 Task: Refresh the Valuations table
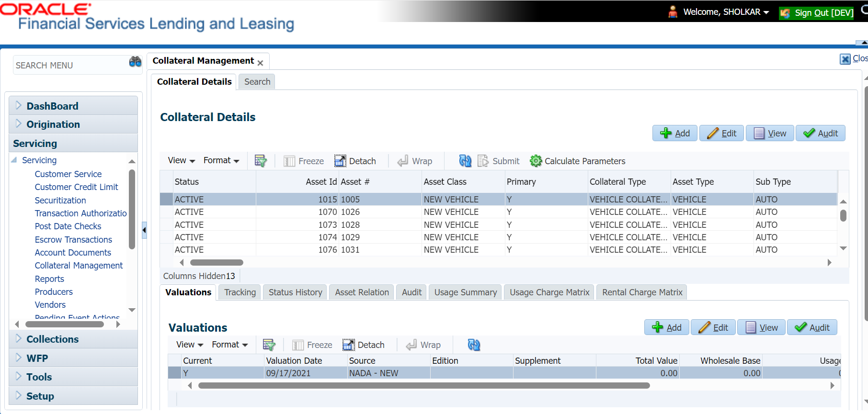tap(474, 345)
